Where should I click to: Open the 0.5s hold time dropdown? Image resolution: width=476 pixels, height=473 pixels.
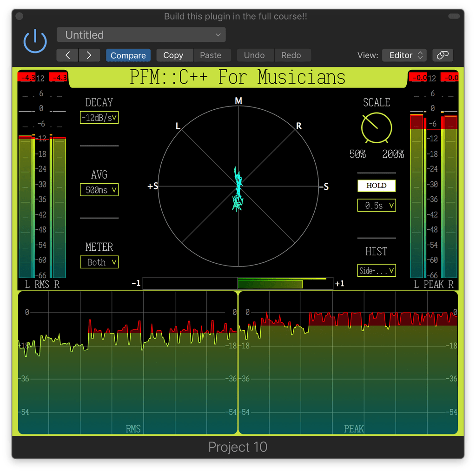point(377,206)
